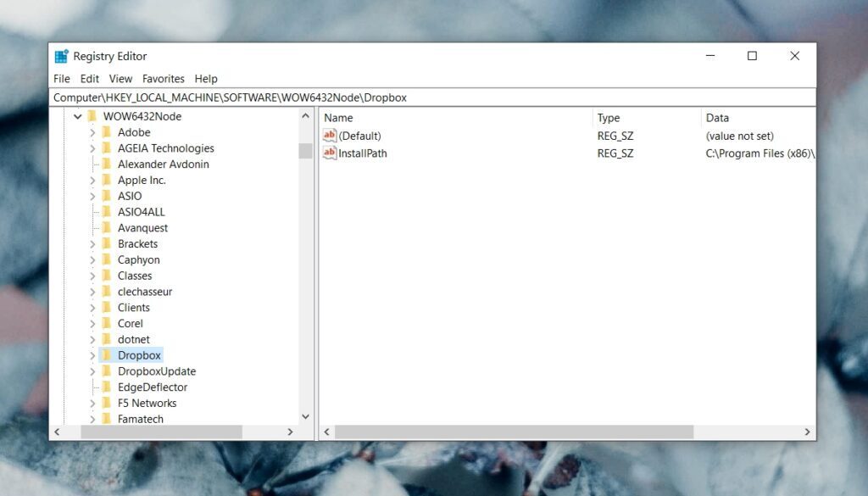Select the InstallPath value entry
The height and width of the screenshot is (496, 868).
point(362,153)
